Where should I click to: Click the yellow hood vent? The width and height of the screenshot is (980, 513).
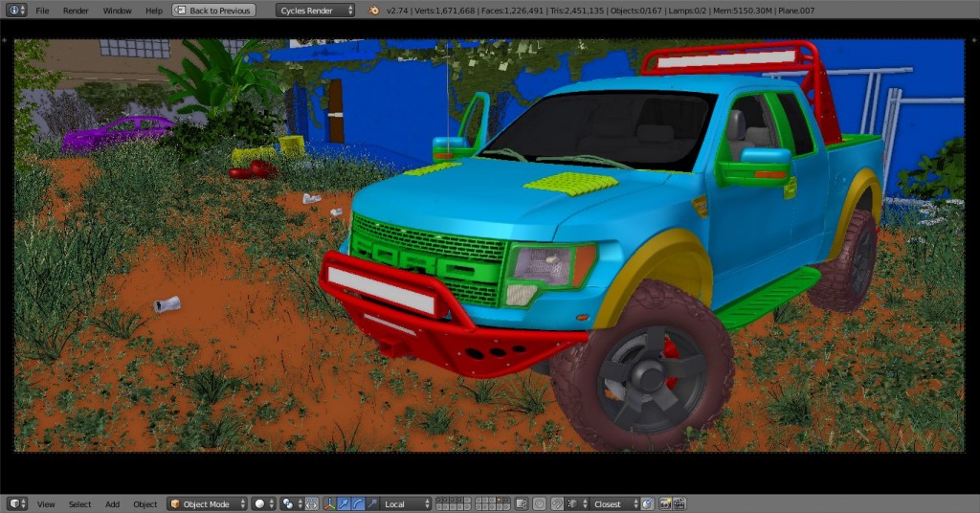click(x=571, y=183)
